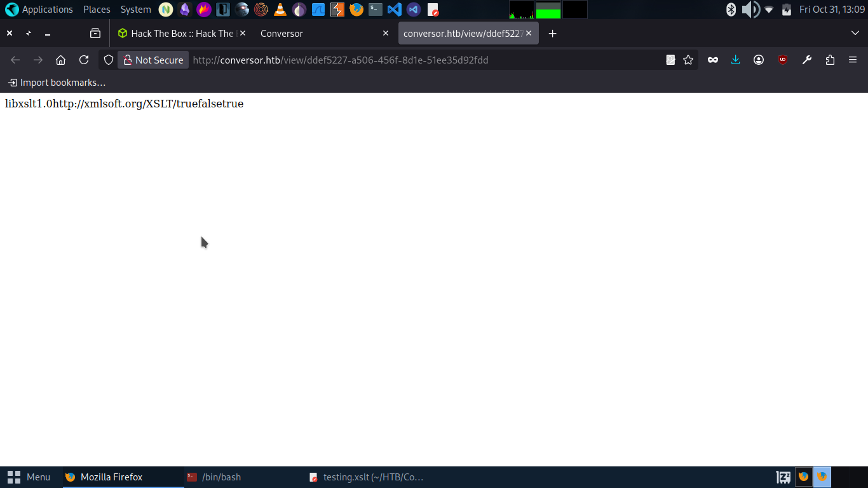Click the URL address bar
The width and height of the screenshot is (868, 488).
point(413,60)
